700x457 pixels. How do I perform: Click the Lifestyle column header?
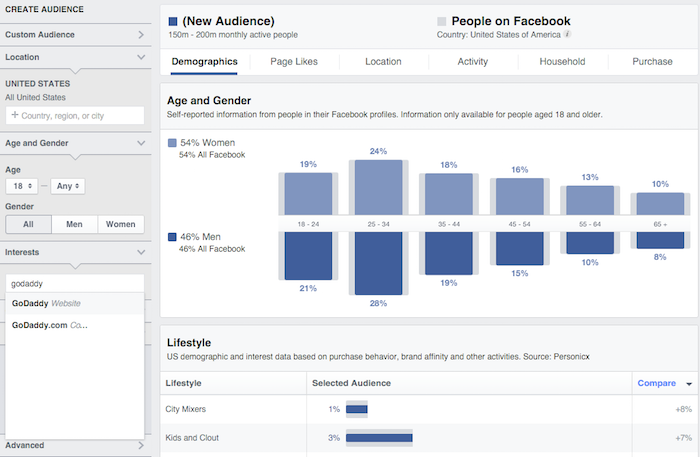[183, 383]
